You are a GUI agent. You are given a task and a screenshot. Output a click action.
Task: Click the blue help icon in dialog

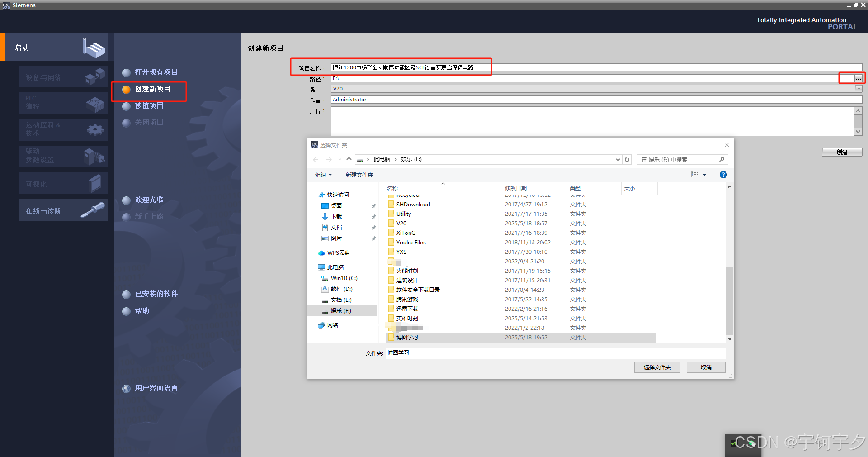723,175
